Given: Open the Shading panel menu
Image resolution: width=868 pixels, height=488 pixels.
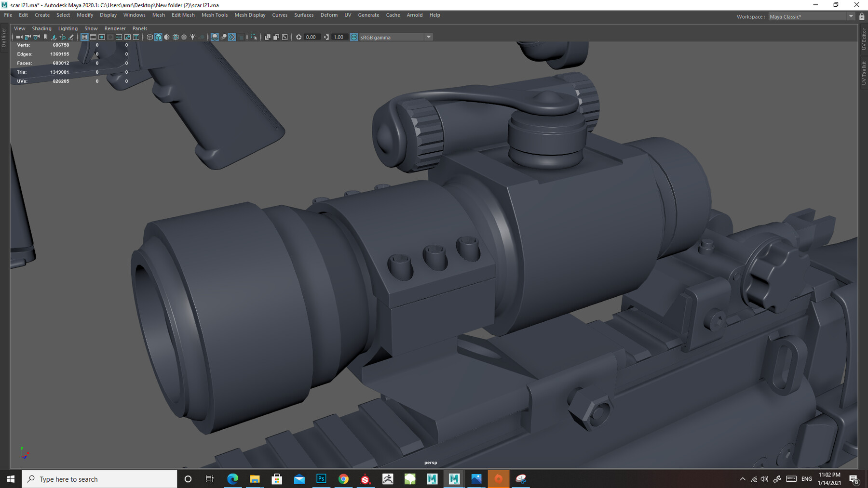Looking at the screenshot, I should coord(42,28).
